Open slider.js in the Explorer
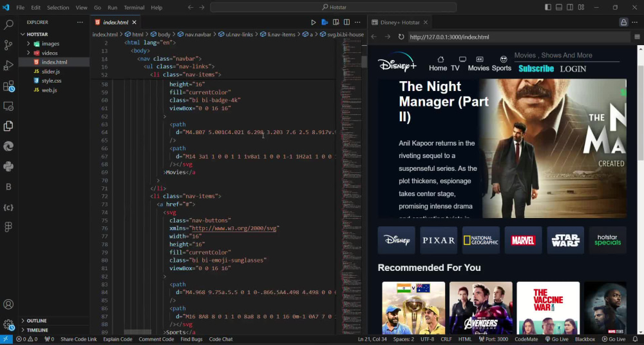The image size is (644, 345). [50, 72]
